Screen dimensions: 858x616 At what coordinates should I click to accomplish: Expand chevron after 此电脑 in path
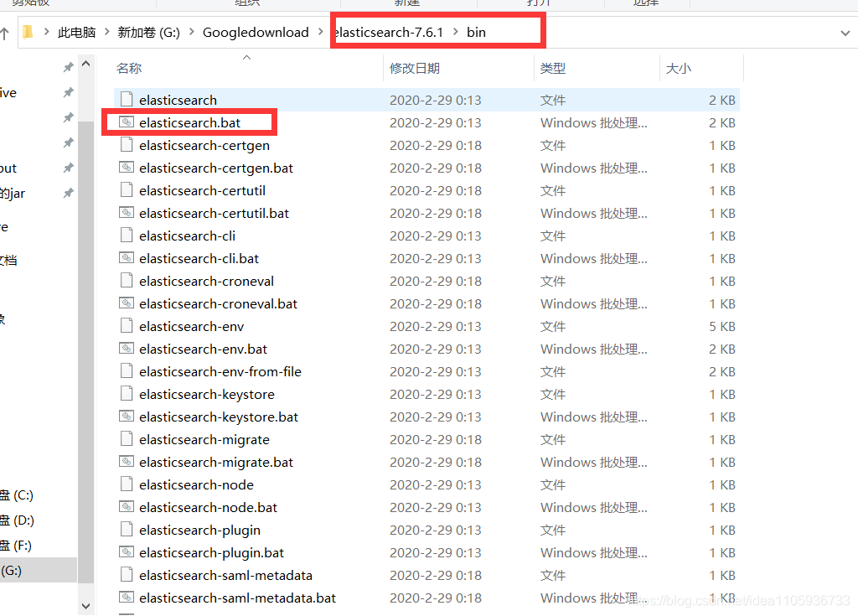tap(106, 33)
